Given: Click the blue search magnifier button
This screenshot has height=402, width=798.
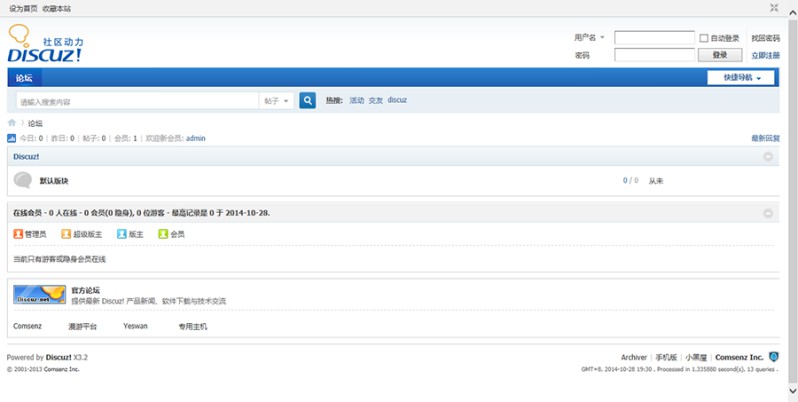Looking at the screenshot, I should coord(308,101).
